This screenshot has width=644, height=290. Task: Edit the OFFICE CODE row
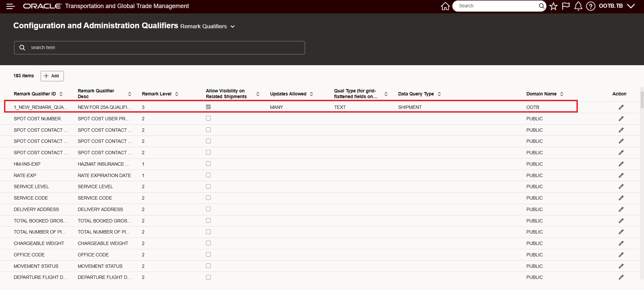pos(621,255)
